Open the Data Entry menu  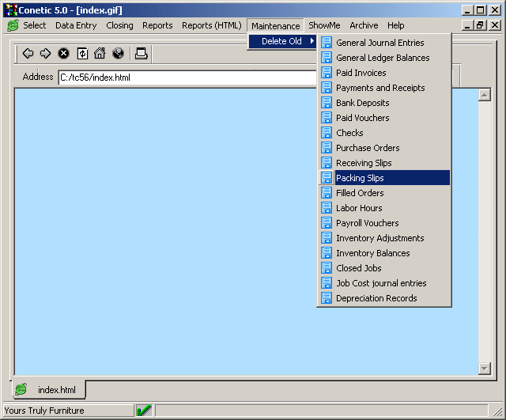click(x=76, y=25)
